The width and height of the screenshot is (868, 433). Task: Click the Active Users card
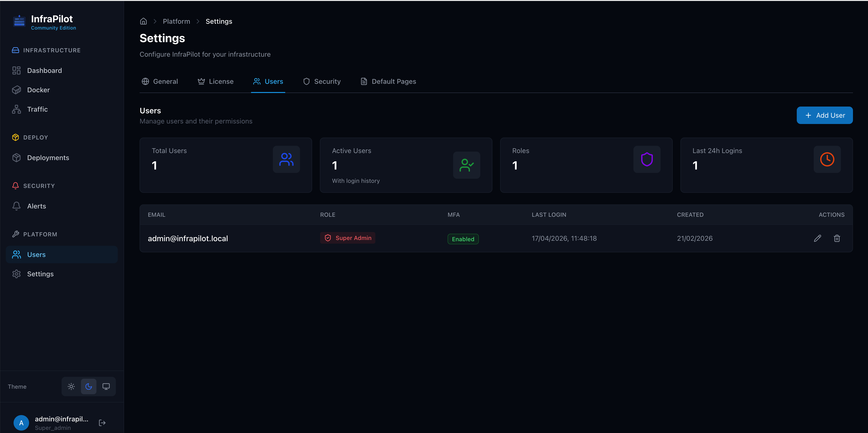pos(406,165)
